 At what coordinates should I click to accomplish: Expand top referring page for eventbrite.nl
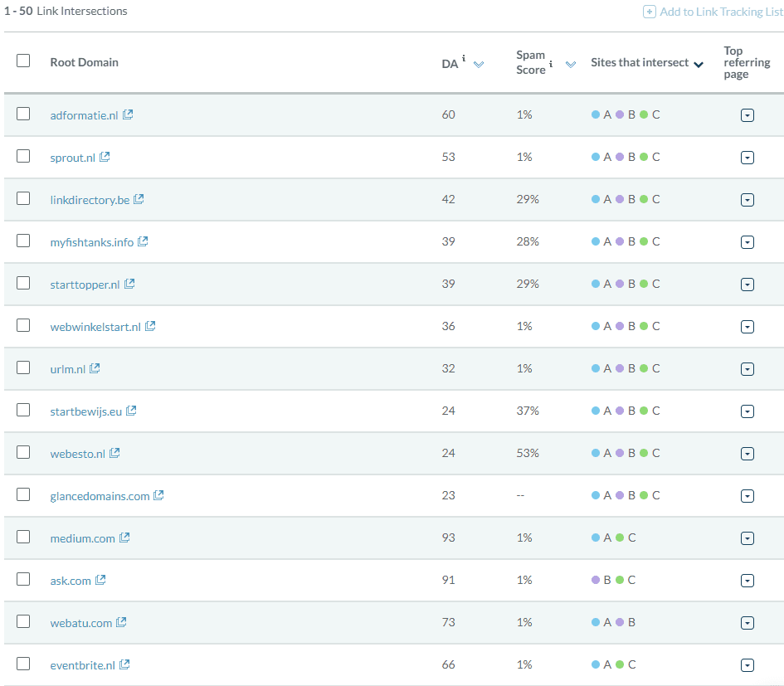747,665
